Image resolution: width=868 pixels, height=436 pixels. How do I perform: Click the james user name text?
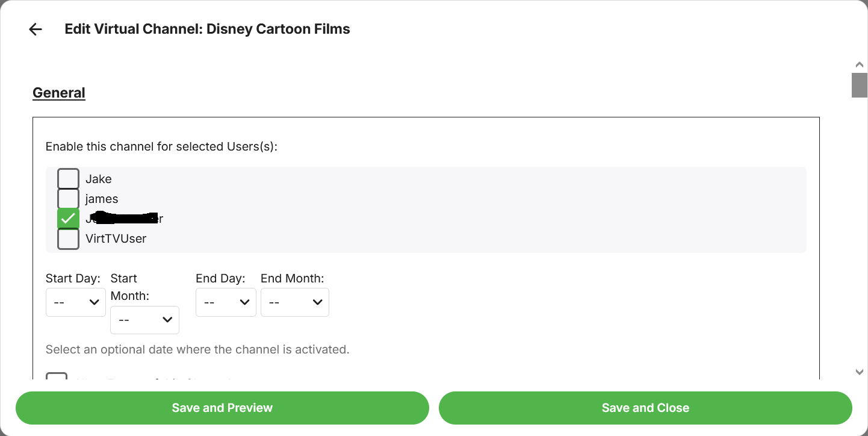[102, 199]
